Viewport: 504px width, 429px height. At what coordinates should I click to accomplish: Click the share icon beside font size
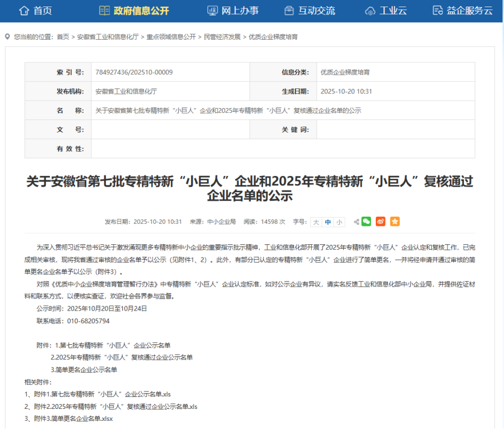point(356,222)
